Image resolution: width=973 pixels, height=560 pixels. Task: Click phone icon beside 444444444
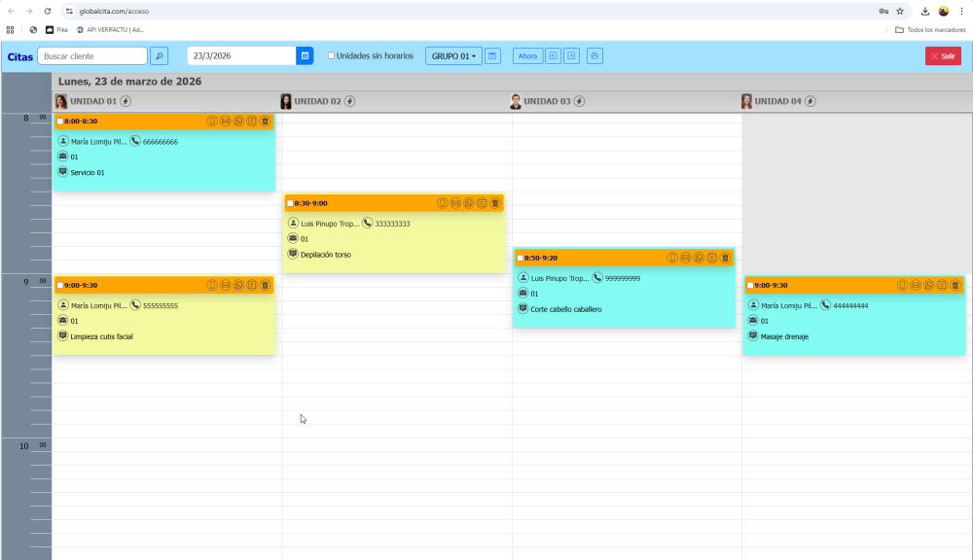pyautogui.click(x=826, y=305)
